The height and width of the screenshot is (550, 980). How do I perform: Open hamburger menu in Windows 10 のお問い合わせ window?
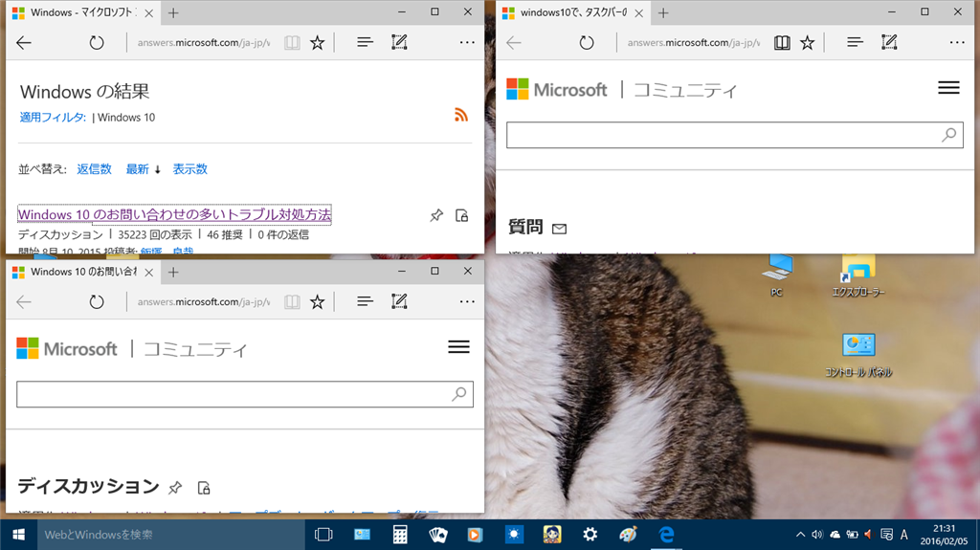click(458, 347)
